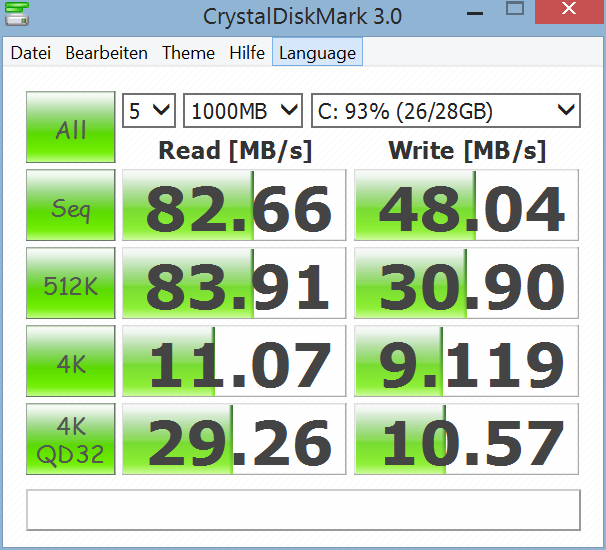
Task: Click the 512K write result 30.90
Action: [466, 283]
